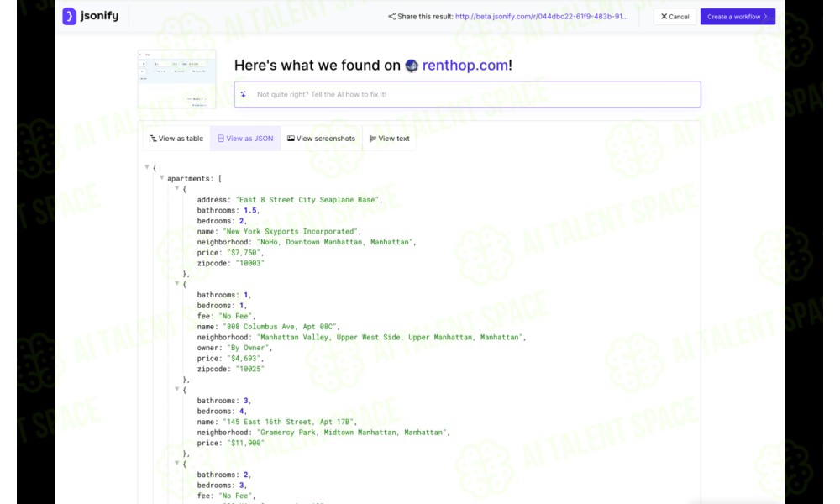Collapse the root JSON object
This screenshot has width=840, height=504.
(x=147, y=167)
